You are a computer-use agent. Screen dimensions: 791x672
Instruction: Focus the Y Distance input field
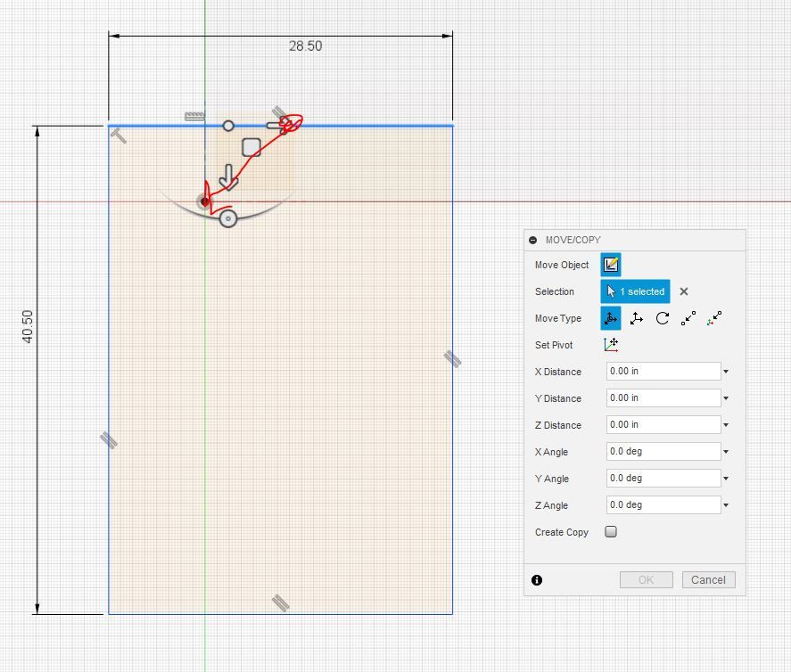point(663,398)
